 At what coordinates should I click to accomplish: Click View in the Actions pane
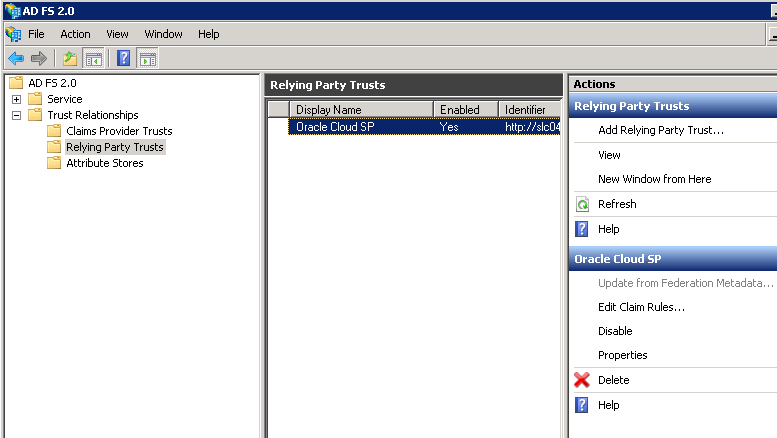click(609, 155)
